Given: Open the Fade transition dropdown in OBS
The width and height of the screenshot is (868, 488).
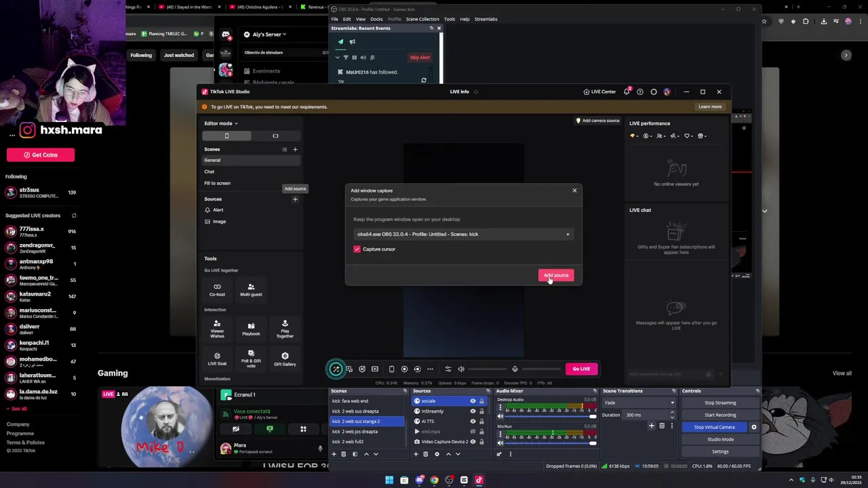Looking at the screenshot, I should (639, 403).
